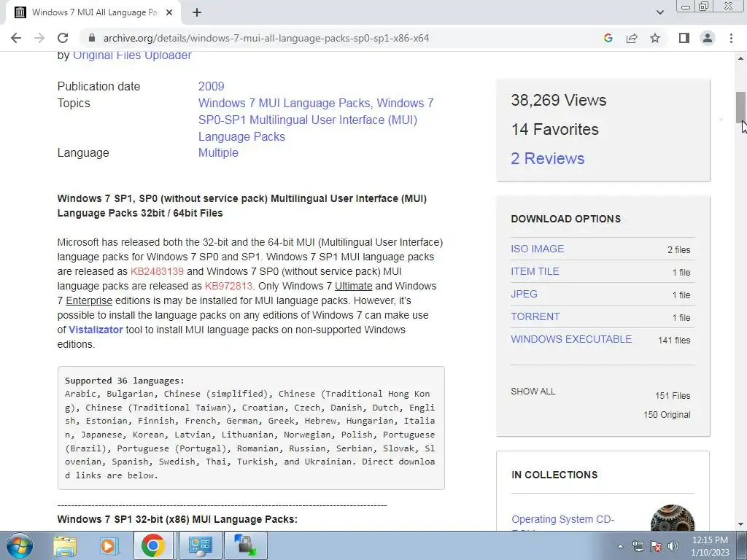Click the 151 Files count
The image size is (747, 560).
tap(672, 396)
